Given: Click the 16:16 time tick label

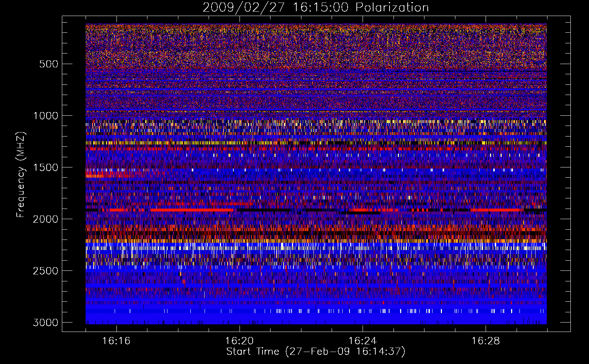Looking at the screenshot, I should (116, 341).
